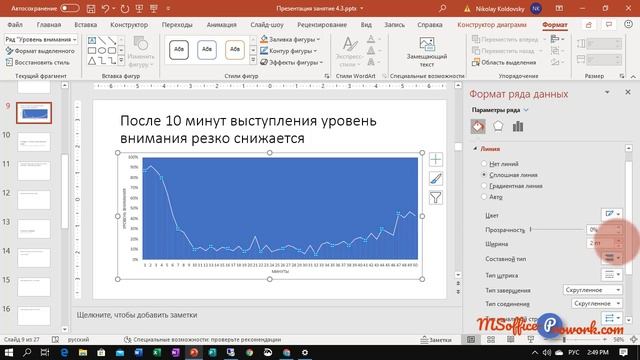
Task: Click Формат выделенного button
Action: (x=40, y=51)
